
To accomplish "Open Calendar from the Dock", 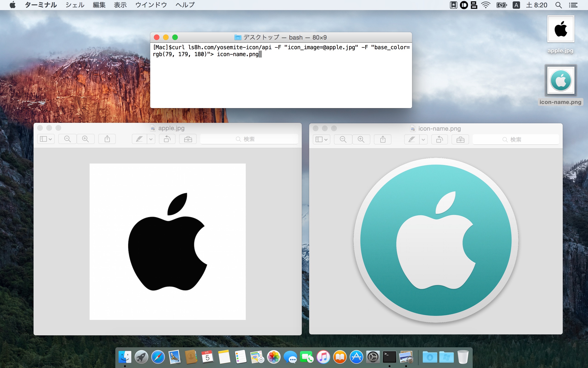I will (x=207, y=357).
